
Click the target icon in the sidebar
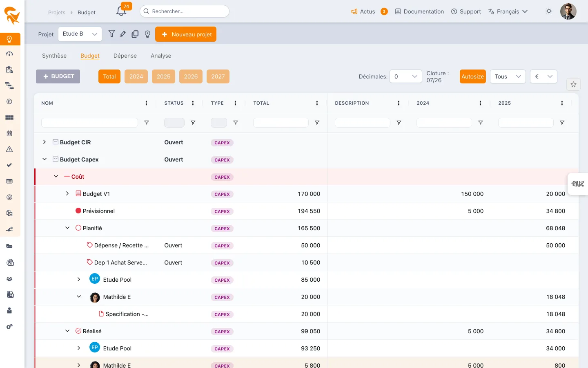pyautogui.click(x=9, y=197)
